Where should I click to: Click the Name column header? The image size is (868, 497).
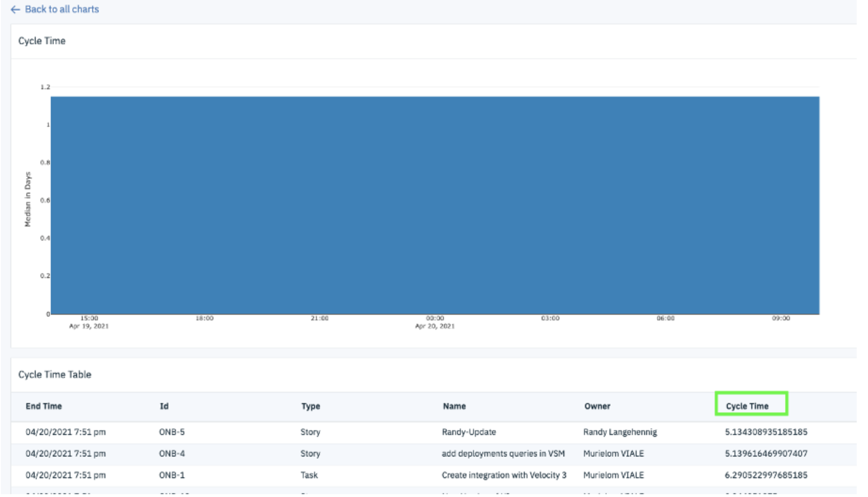click(x=454, y=406)
